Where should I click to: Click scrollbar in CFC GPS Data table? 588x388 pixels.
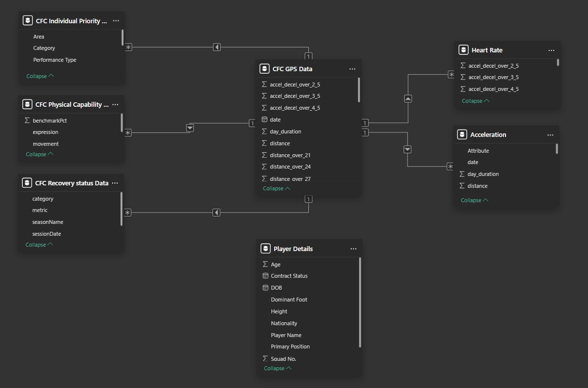point(359,90)
